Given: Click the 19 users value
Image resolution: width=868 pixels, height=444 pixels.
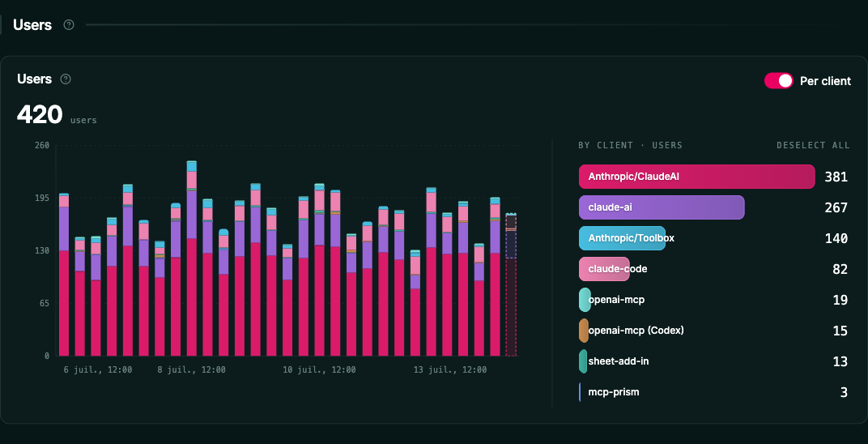Looking at the screenshot, I should click(x=840, y=300).
